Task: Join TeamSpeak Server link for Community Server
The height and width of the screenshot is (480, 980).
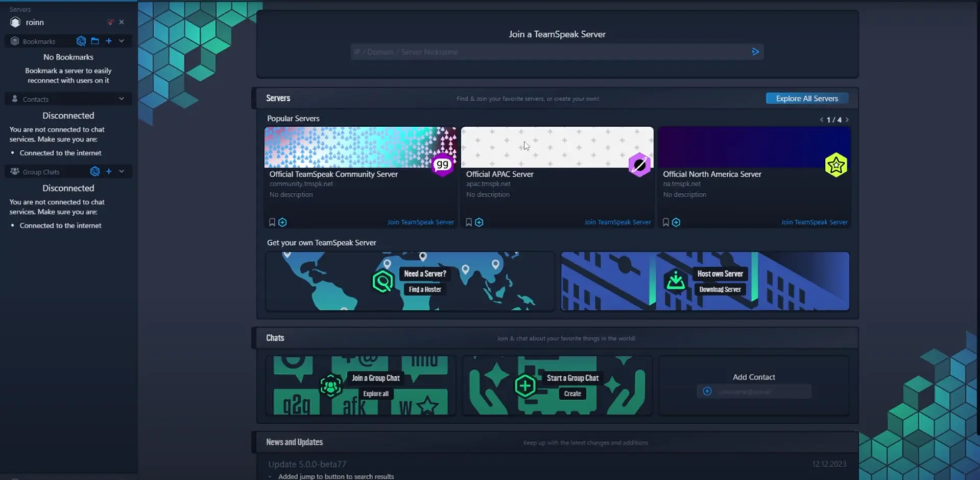Action: coord(420,222)
